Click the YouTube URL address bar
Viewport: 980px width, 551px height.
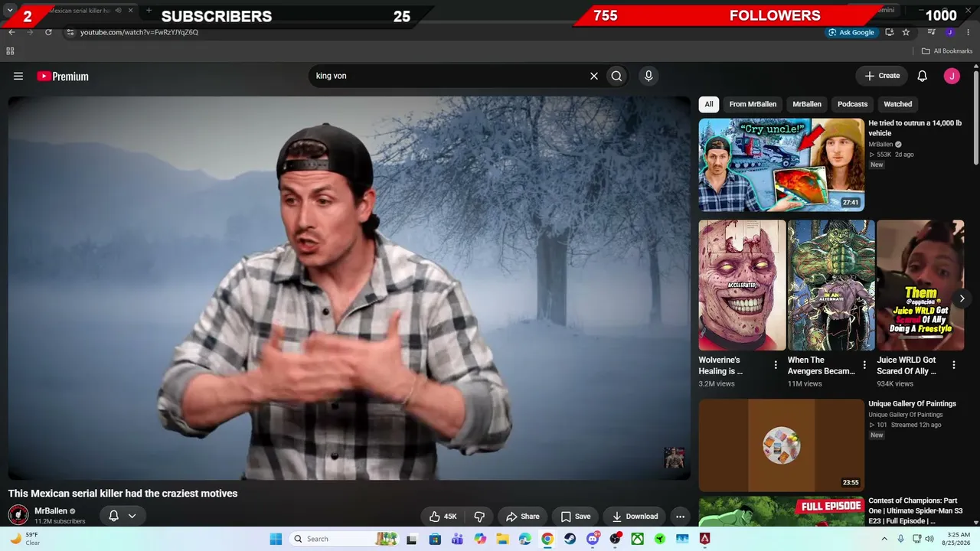pos(444,32)
